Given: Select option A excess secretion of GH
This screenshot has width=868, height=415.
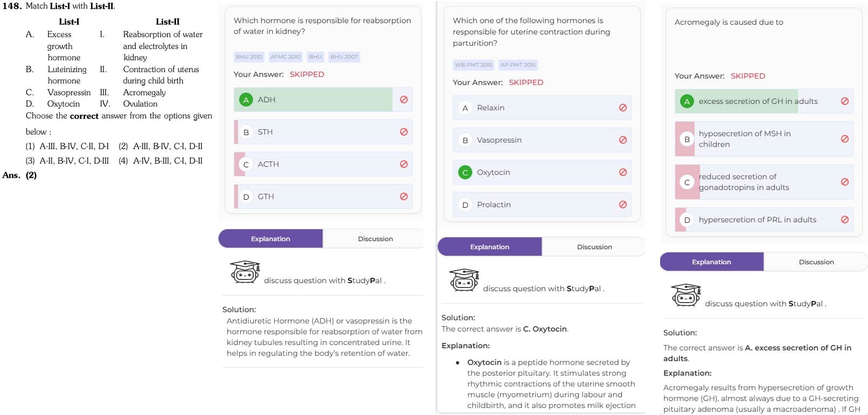Looking at the screenshot, I should point(764,101).
